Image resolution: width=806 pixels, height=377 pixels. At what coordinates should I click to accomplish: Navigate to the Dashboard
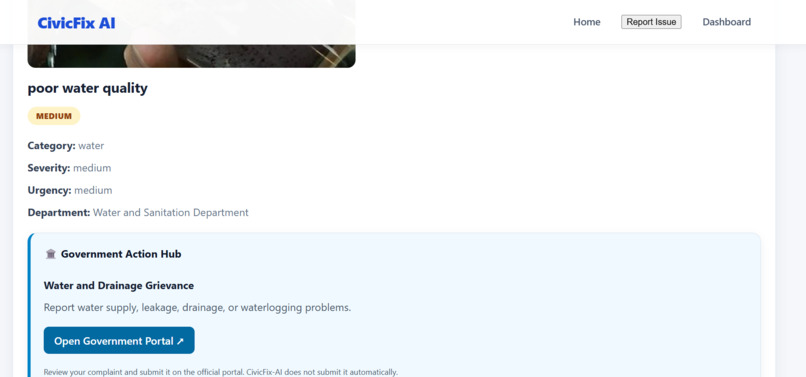[726, 22]
